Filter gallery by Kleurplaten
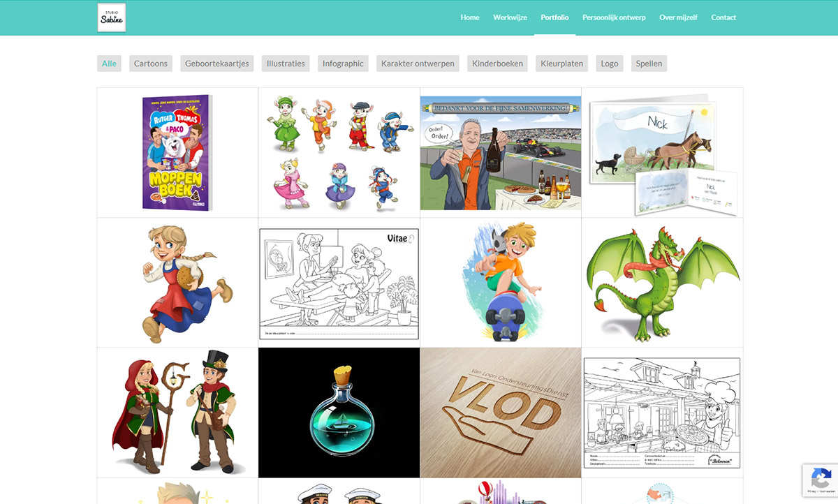Viewport: 838px width, 504px height. [x=561, y=63]
